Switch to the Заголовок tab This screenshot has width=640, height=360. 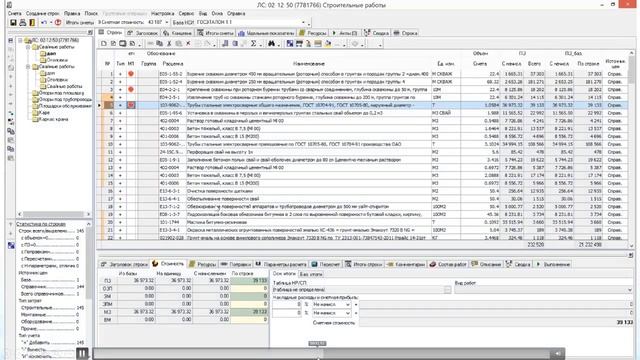[x=142, y=33]
